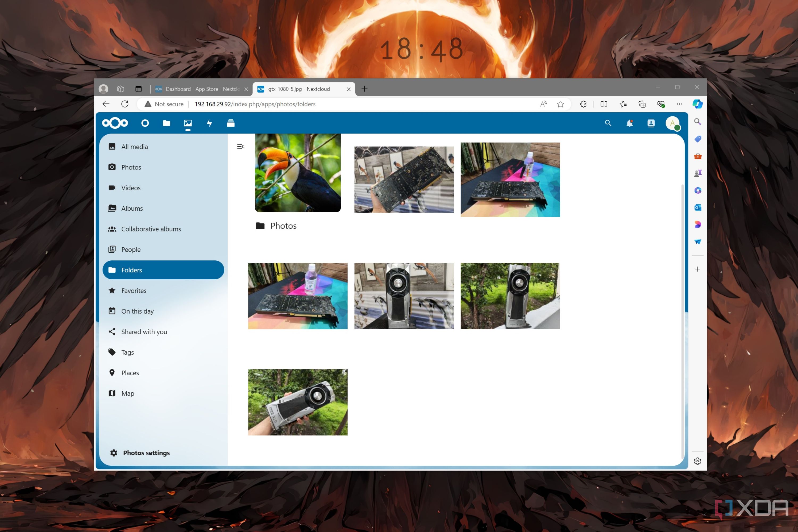
Task: Collapse the navigation sidebar toggle
Action: [240, 147]
